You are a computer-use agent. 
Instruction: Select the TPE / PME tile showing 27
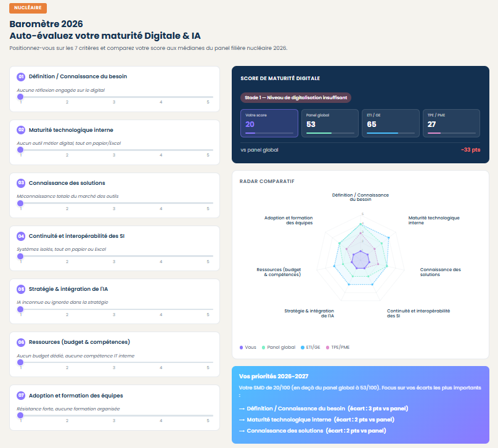coord(451,123)
